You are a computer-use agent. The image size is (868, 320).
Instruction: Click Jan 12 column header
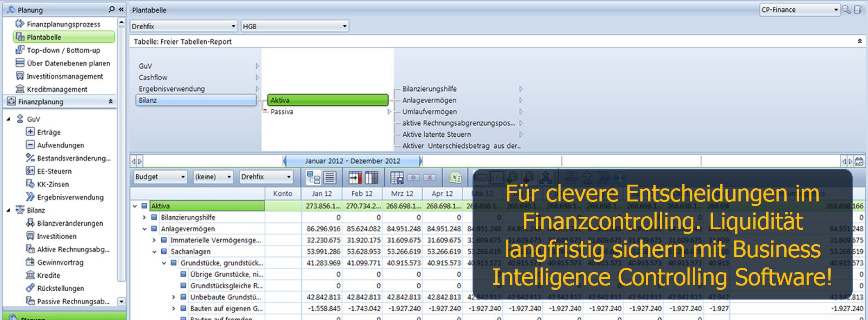[322, 193]
